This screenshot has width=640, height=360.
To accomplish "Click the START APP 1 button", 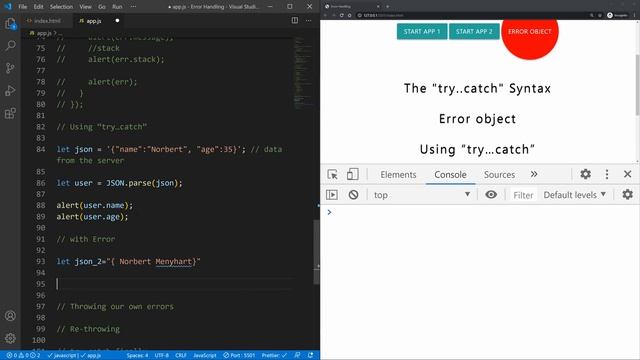I will [422, 31].
